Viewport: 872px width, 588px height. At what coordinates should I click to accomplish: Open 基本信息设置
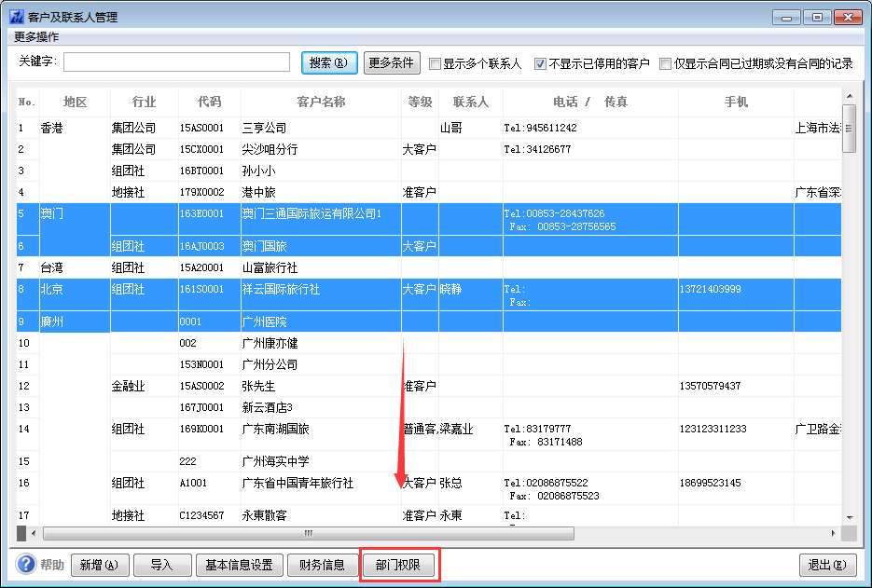click(239, 565)
